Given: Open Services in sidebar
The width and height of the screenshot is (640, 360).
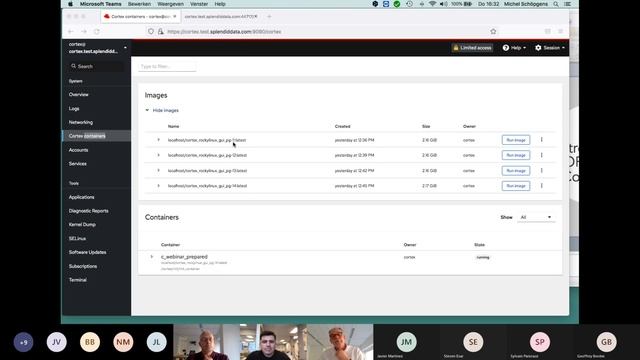Looking at the screenshot, I should coord(78,164).
